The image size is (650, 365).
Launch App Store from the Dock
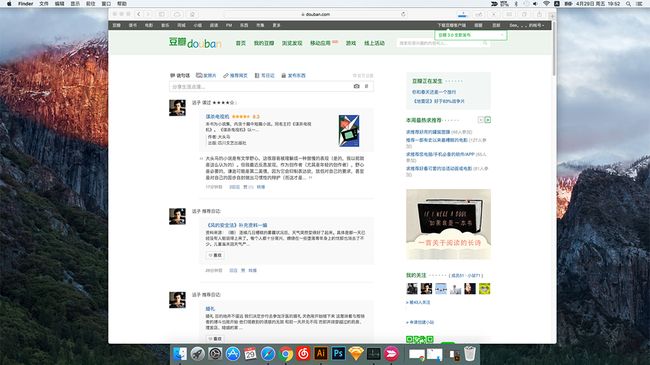coord(233,354)
